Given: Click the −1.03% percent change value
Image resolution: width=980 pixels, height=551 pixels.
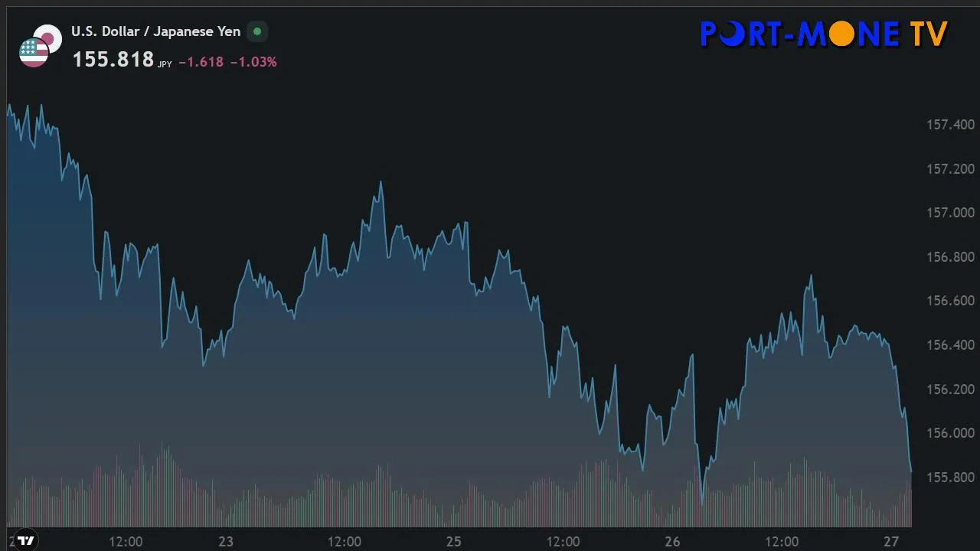Looking at the screenshot, I should 253,62.
